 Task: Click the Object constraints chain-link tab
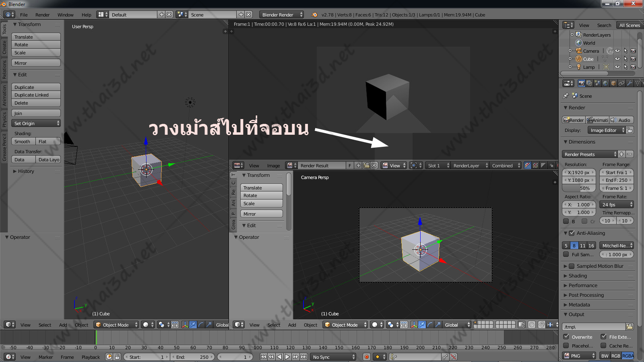(x=621, y=83)
